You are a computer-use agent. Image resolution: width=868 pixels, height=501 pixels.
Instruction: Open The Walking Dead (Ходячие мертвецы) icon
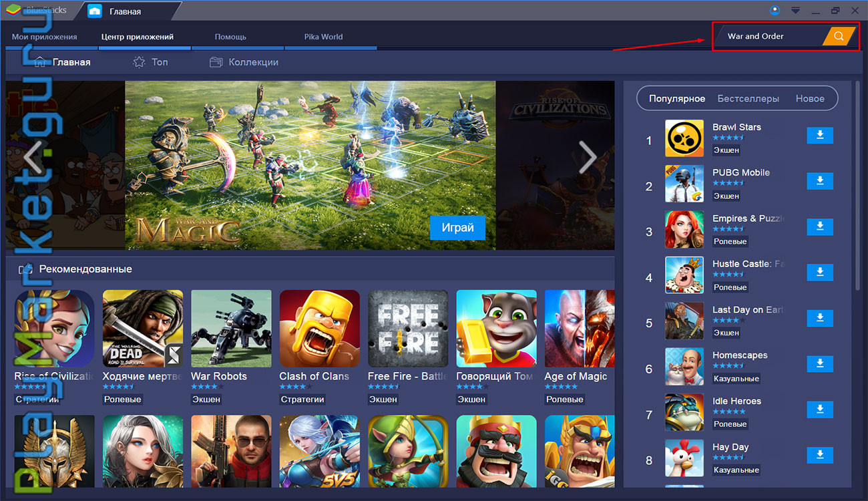(x=143, y=329)
